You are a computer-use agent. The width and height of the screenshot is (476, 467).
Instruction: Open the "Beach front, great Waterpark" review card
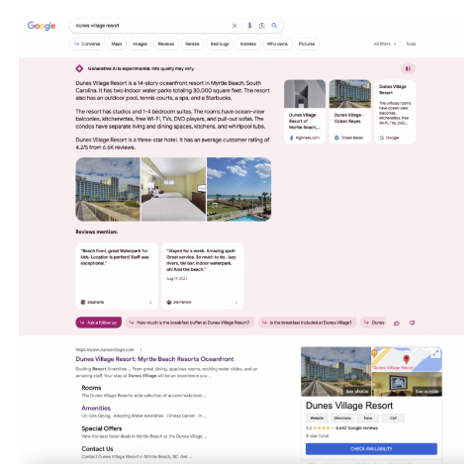click(x=117, y=276)
